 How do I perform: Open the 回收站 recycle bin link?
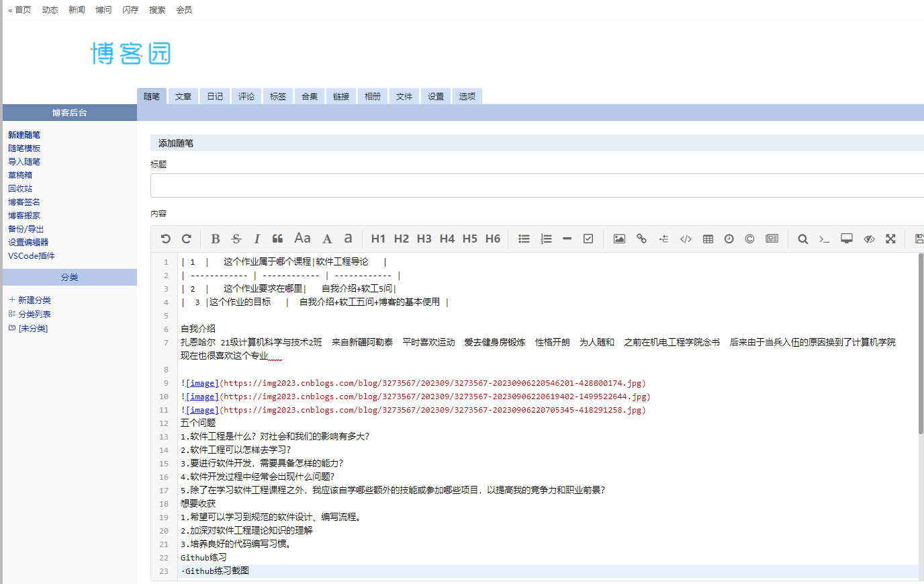(x=20, y=189)
